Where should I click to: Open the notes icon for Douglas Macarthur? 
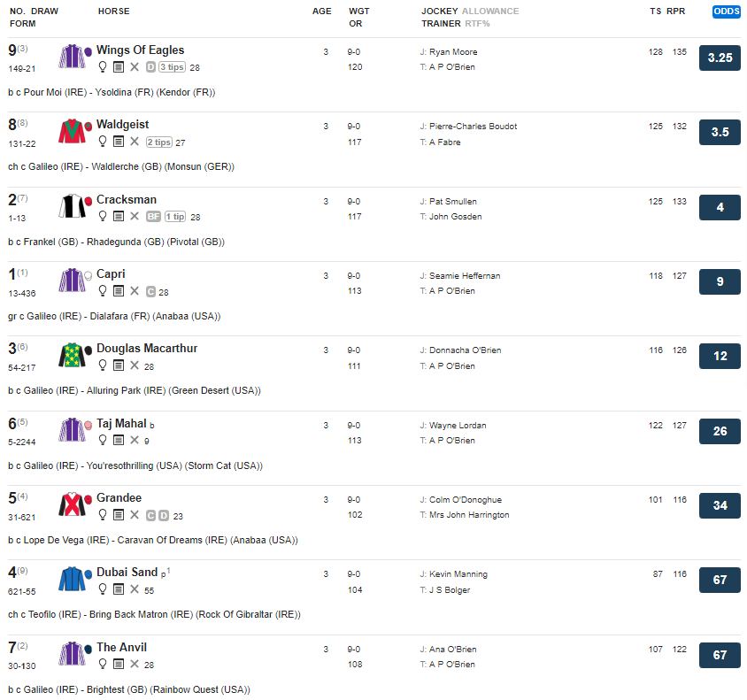[119, 365]
